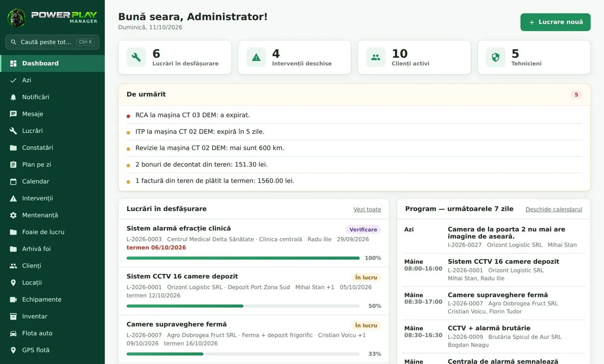604x364 pixels.
Task: Click the progress bar showing 50%
Action: pos(243,306)
